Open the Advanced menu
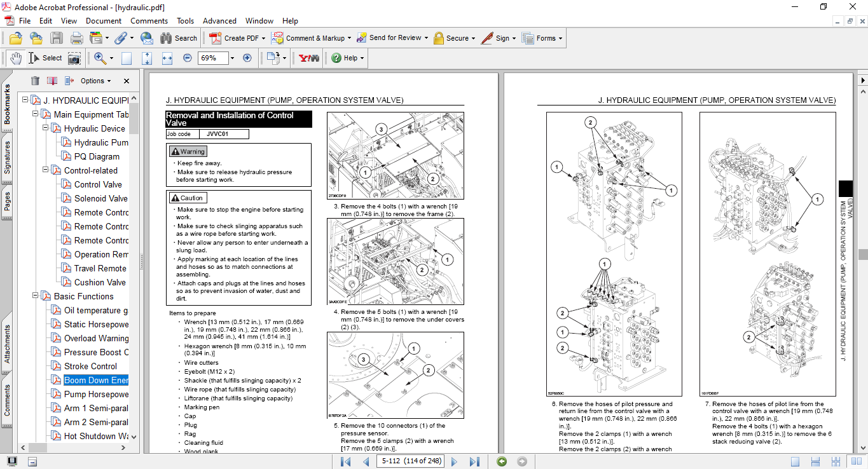 pos(220,21)
